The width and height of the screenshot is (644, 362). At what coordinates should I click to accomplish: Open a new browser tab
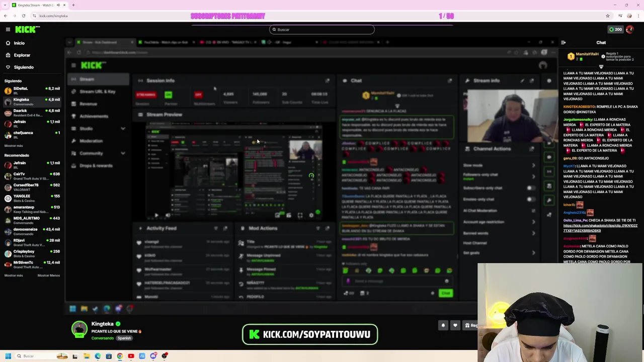click(x=73, y=5)
